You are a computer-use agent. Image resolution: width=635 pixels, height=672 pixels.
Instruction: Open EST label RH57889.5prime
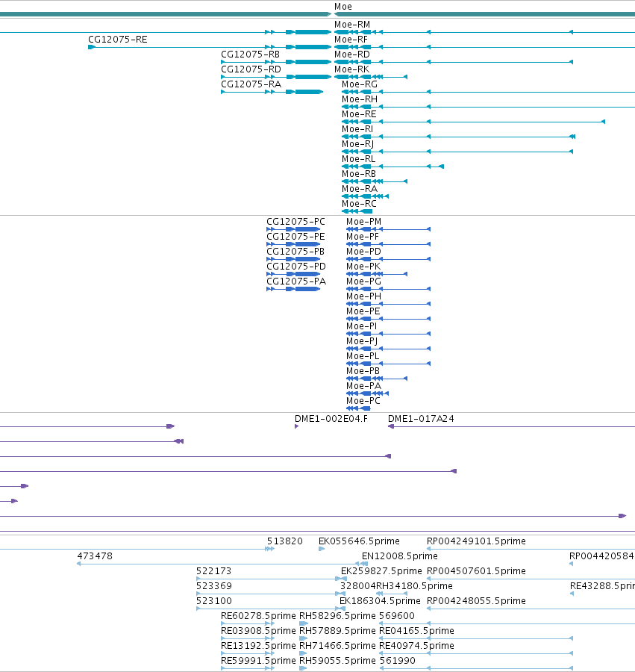pyautogui.click(x=337, y=631)
